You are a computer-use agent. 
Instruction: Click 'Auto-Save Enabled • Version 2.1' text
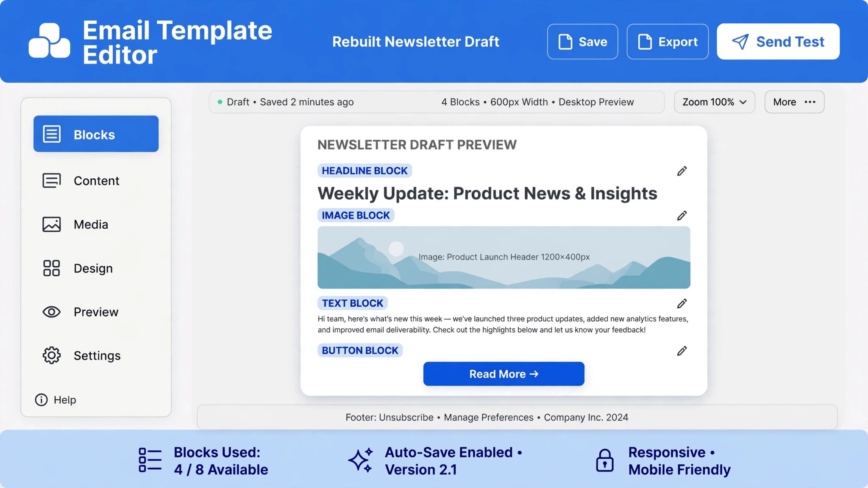[453, 461]
